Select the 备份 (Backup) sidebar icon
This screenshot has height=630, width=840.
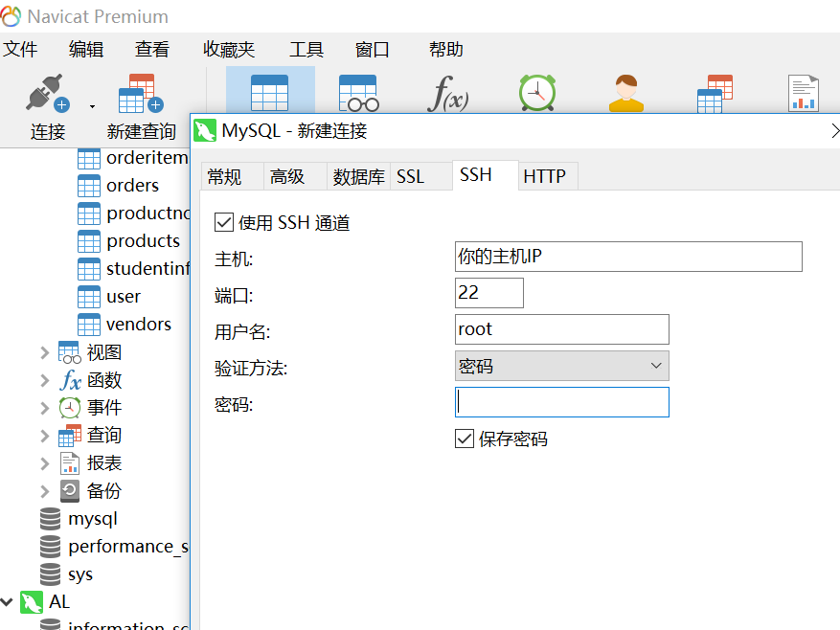pyautogui.click(x=69, y=490)
